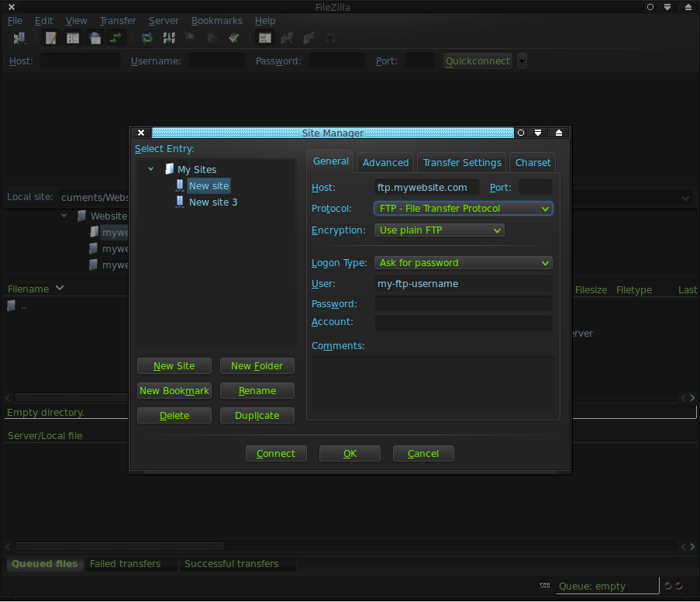
Task: Select the General tab
Action: pyautogui.click(x=331, y=161)
